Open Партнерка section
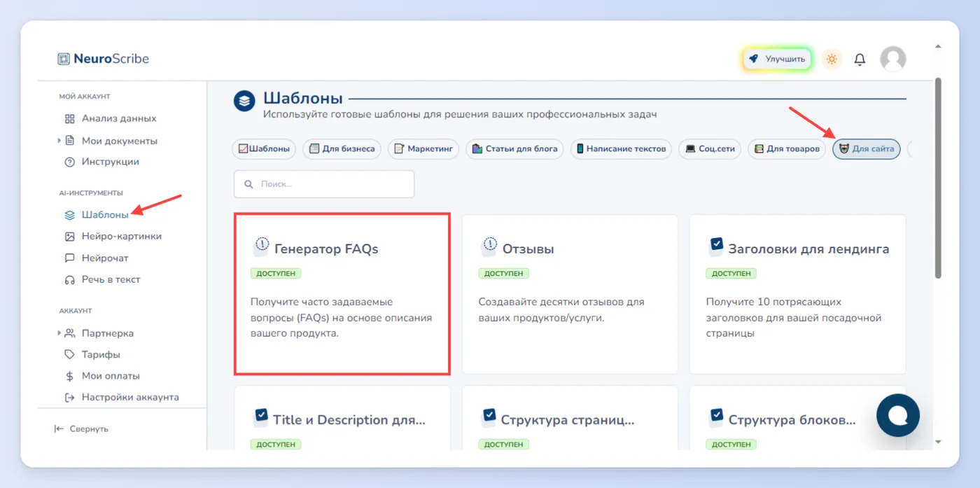 pos(108,333)
